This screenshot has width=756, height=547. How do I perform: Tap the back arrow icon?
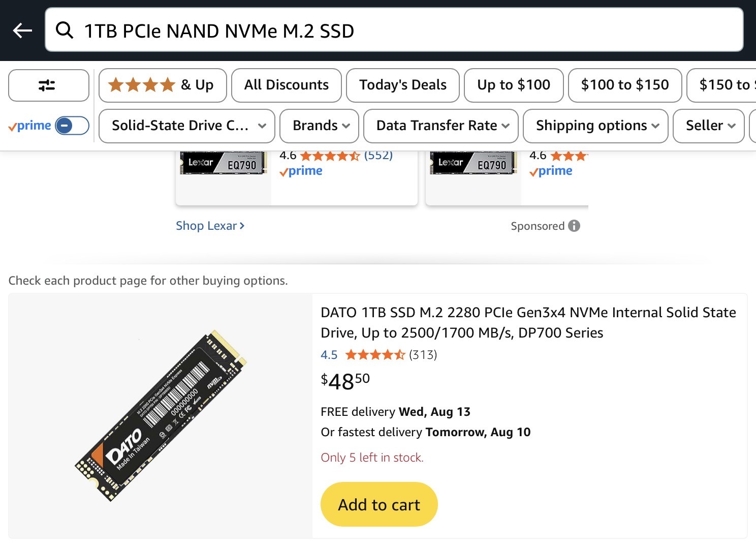[22, 31]
